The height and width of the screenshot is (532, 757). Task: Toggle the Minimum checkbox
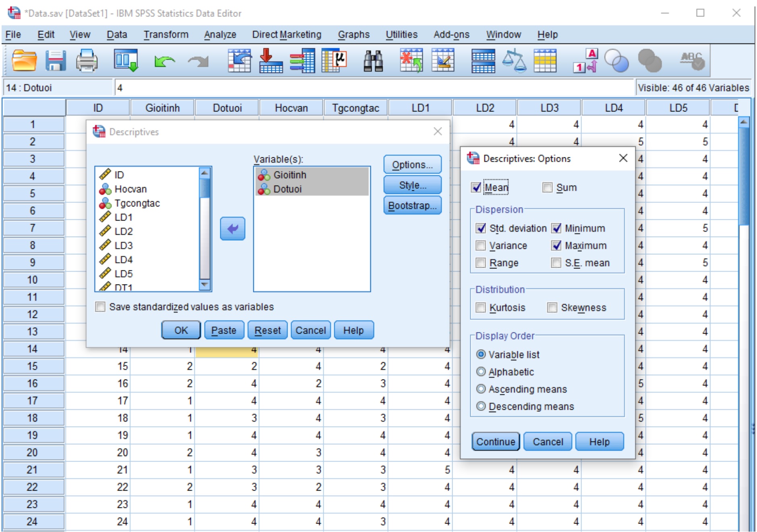pos(556,228)
